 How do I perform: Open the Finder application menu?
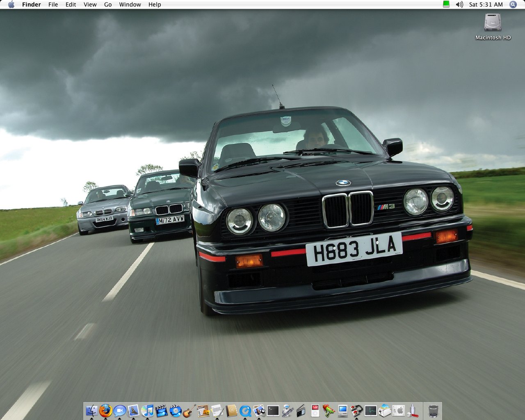(x=31, y=5)
